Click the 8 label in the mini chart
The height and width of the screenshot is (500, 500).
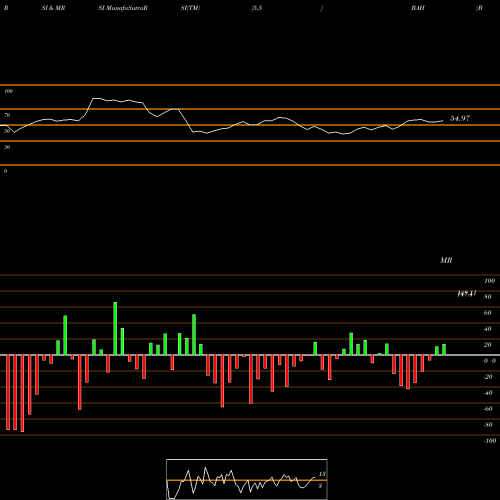tap(320, 486)
